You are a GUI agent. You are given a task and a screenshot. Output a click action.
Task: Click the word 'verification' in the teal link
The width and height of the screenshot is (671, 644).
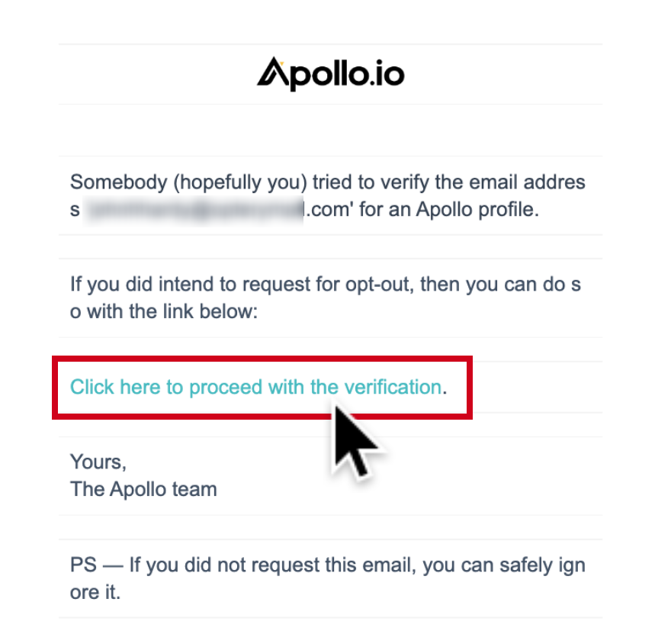[393, 387]
